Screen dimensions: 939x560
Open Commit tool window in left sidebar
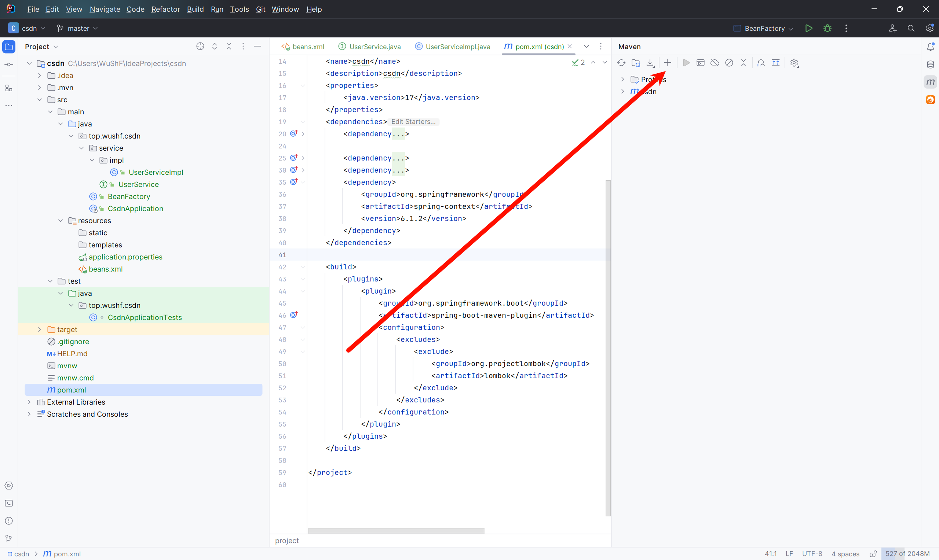pyautogui.click(x=9, y=65)
